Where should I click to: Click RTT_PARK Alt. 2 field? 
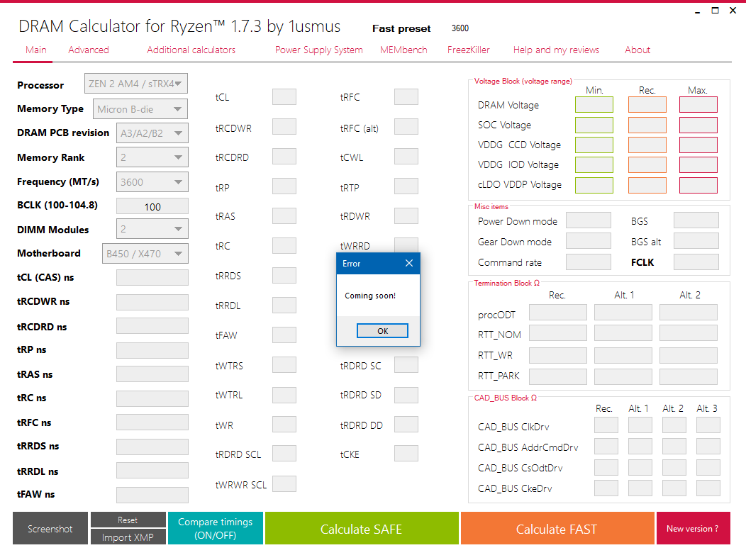click(x=688, y=376)
